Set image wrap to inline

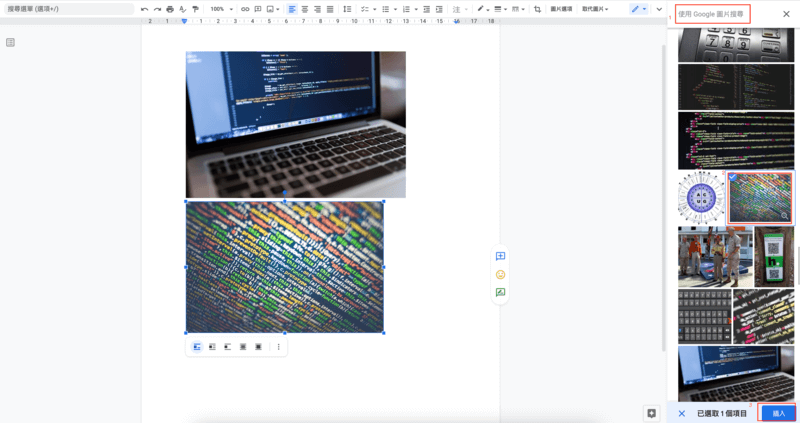pyautogui.click(x=197, y=347)
